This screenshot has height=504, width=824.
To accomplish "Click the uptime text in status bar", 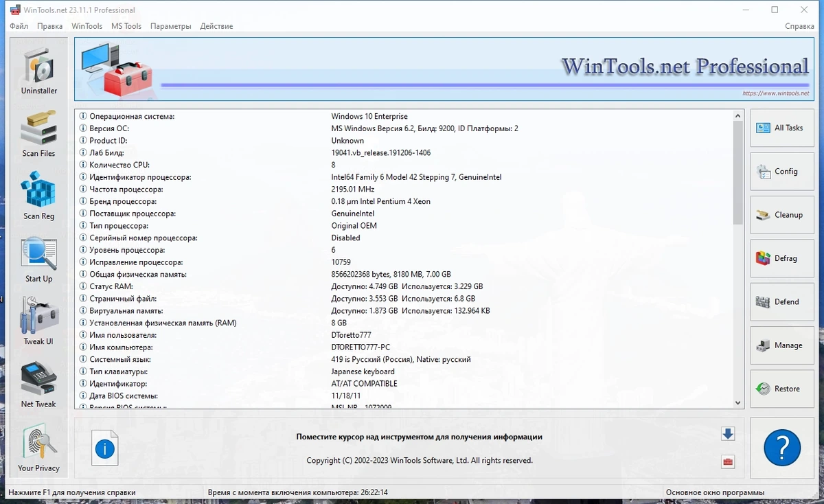I will click(297, 492).
